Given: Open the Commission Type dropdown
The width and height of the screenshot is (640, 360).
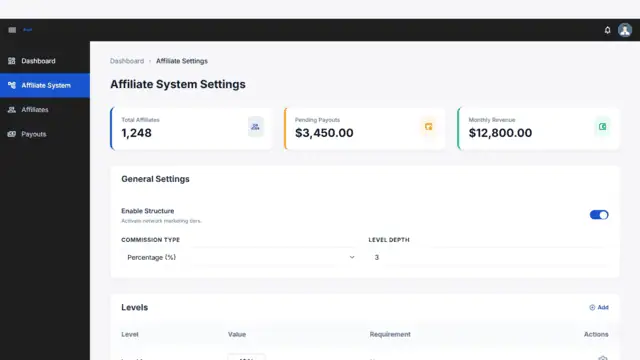Looking at the screenshot, I should pos(240,257).
